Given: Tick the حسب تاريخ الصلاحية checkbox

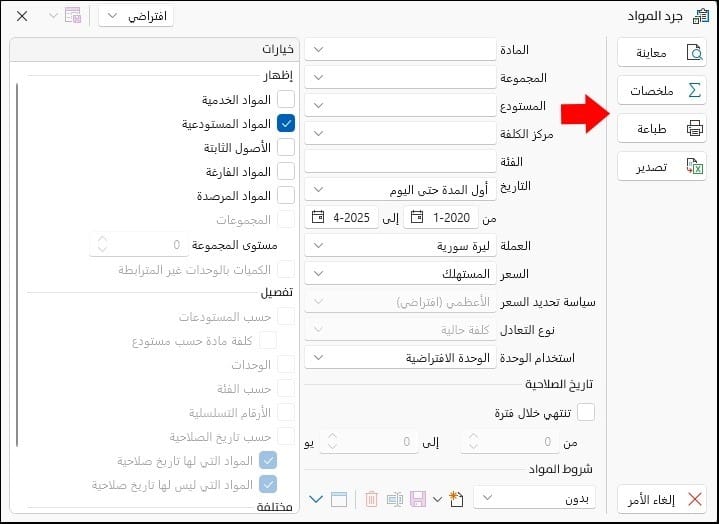Looking at the screenshot, I should (286, 436).
